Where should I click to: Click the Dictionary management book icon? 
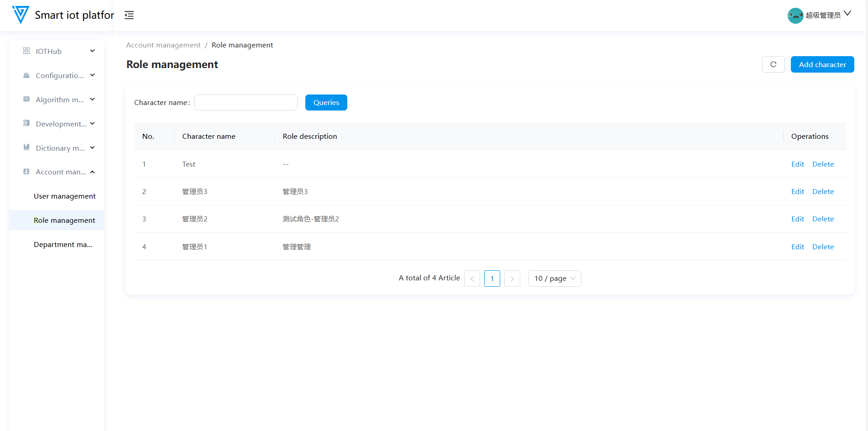[26, 147]
